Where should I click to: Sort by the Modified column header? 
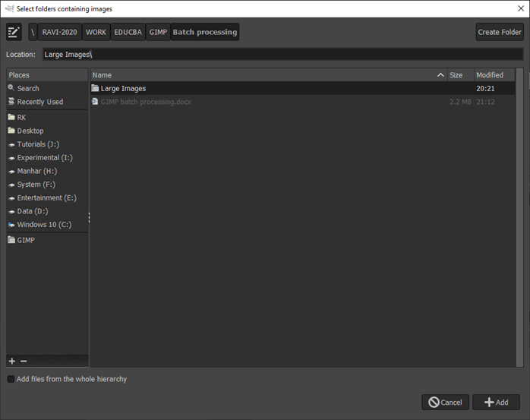click(494, 74)
